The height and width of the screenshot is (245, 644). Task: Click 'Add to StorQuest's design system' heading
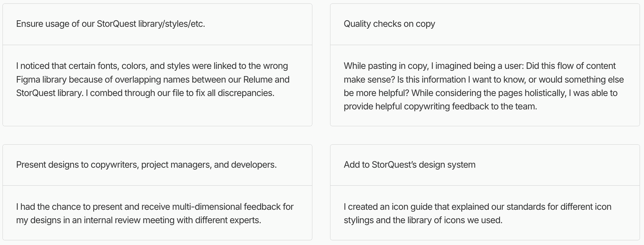(409, 165)
